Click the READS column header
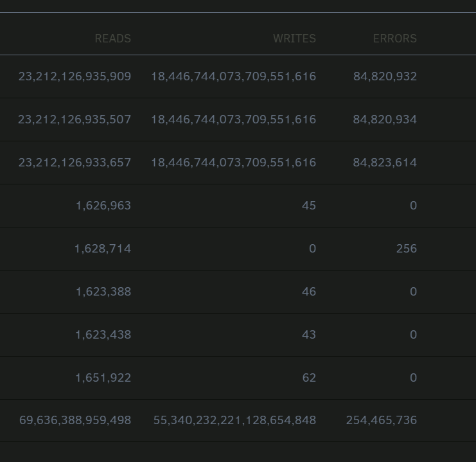Image resolution: width=476 pixels, height=462 pixels. (x=113, y=39)
